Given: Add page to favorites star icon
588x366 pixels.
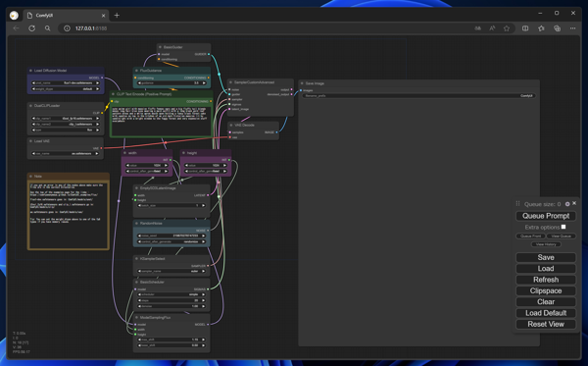Looking at the screenshot, I should pos(507,28).
